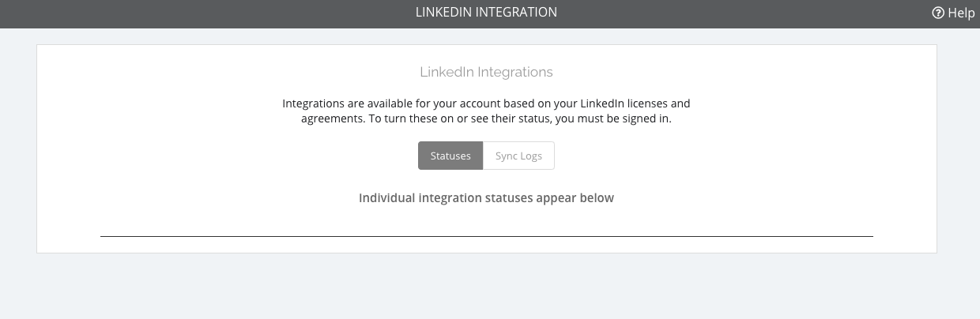Click the word 'Statuses' in the button
Viewport: 980px width, 319px height.
click(x=450, y=156)
